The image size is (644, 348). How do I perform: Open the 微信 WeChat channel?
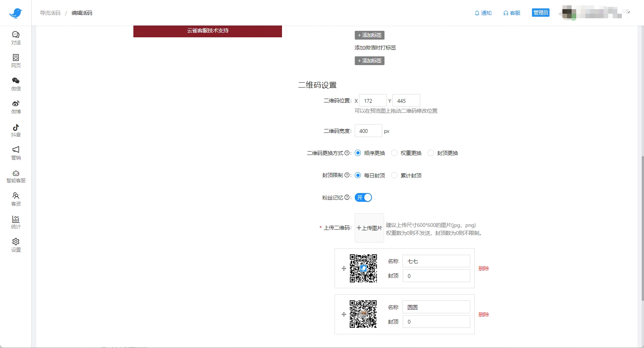pyautogui.click(x=16, y=84)
